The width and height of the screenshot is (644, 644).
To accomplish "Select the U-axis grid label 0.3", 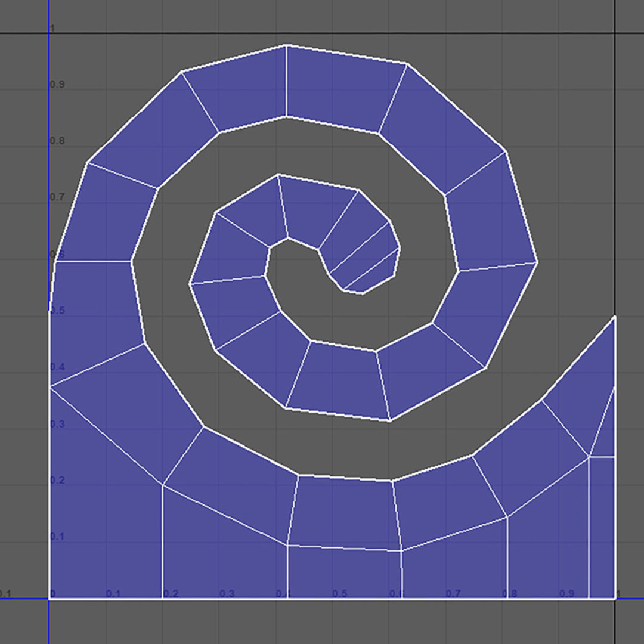I will pos(227,593).
